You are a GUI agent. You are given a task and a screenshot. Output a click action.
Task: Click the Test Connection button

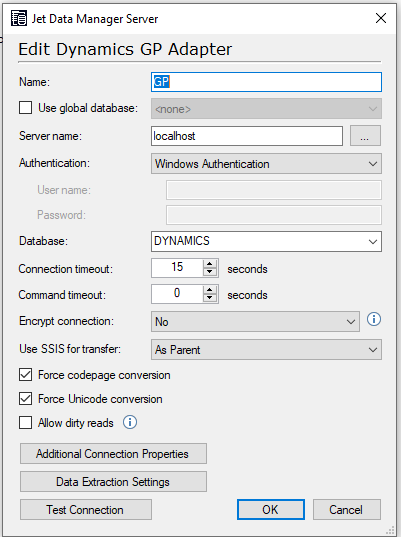86,510
